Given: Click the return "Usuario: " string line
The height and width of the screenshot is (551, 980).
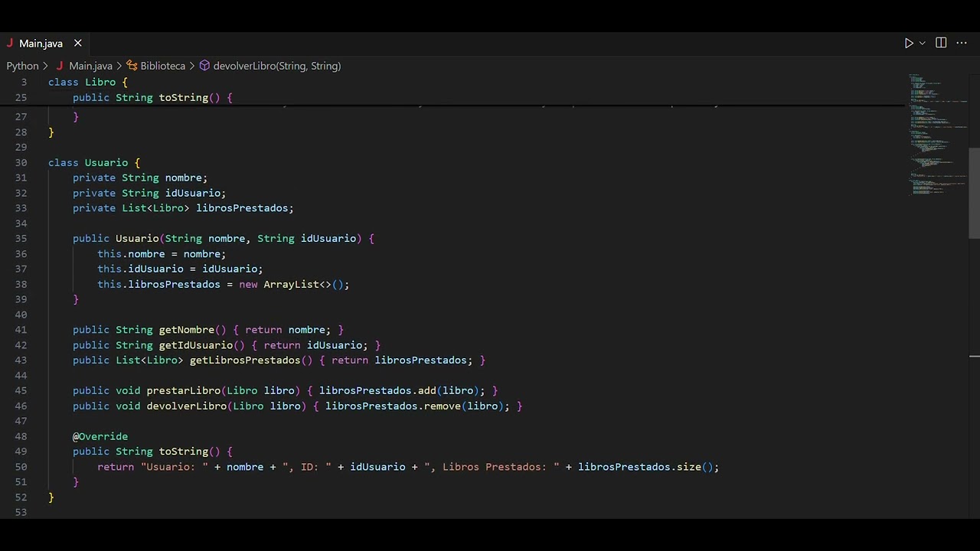Looking at the screenshot, I should pyautogui.click(x=408, y=467).
